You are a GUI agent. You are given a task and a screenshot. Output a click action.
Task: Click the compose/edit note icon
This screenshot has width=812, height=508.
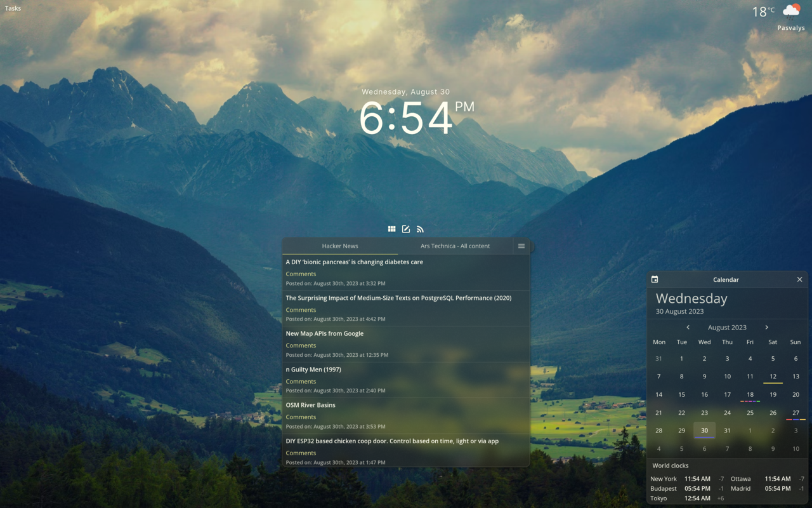pos(406,229)
